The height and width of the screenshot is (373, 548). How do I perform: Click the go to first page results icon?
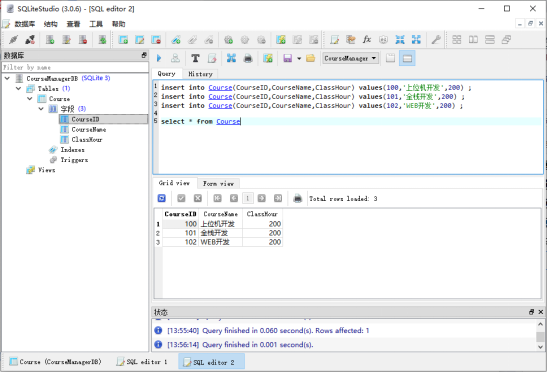pos(217,199)
